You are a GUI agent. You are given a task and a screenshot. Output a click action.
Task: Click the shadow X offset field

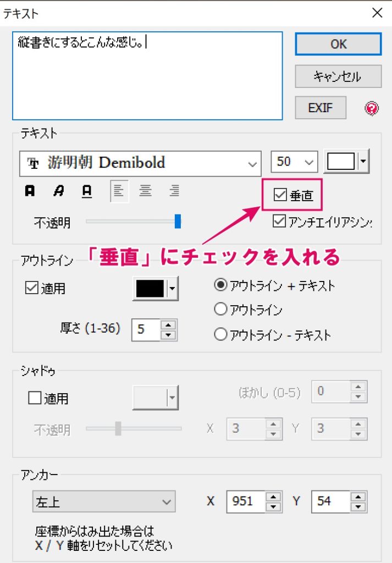pyautogui.click(x=246, y=429)
